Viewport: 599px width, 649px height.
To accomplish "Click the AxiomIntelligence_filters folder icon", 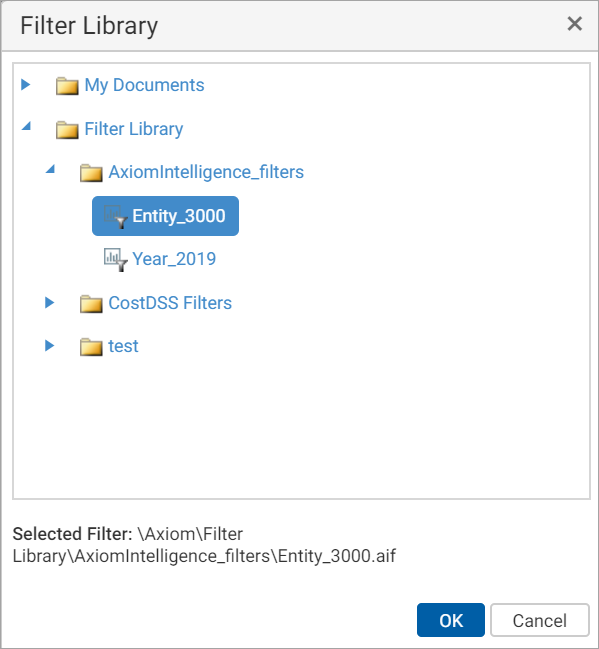I will 91,173.
